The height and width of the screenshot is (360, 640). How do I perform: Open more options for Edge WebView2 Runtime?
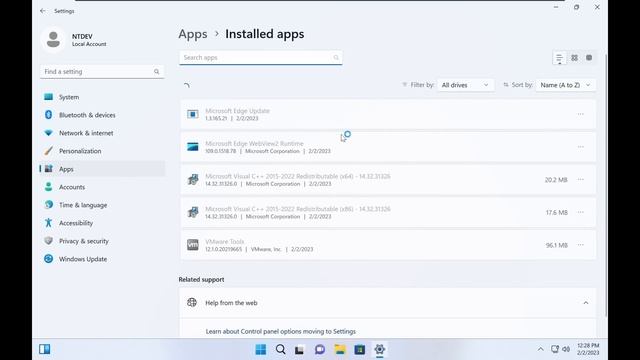point(580,147)
